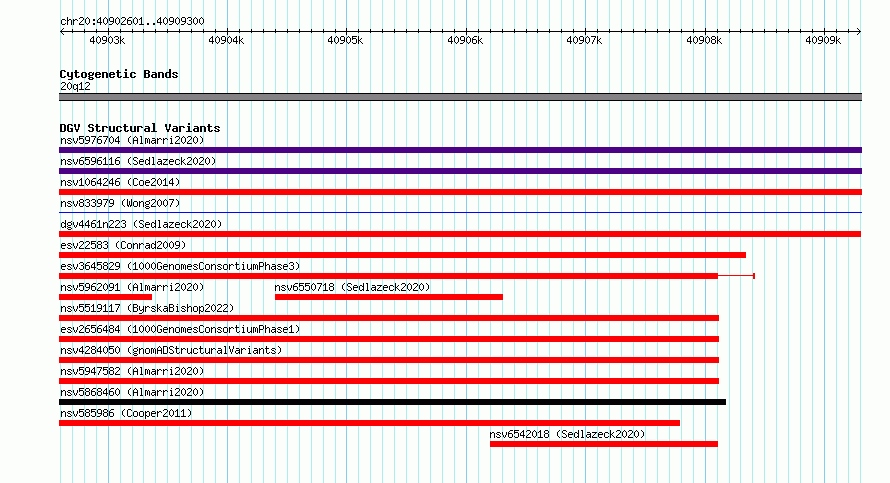Screen dimensions: 890x483
Task: Click the chr20:40902601..40909300 region label
Action: click(x=132, y=21)
